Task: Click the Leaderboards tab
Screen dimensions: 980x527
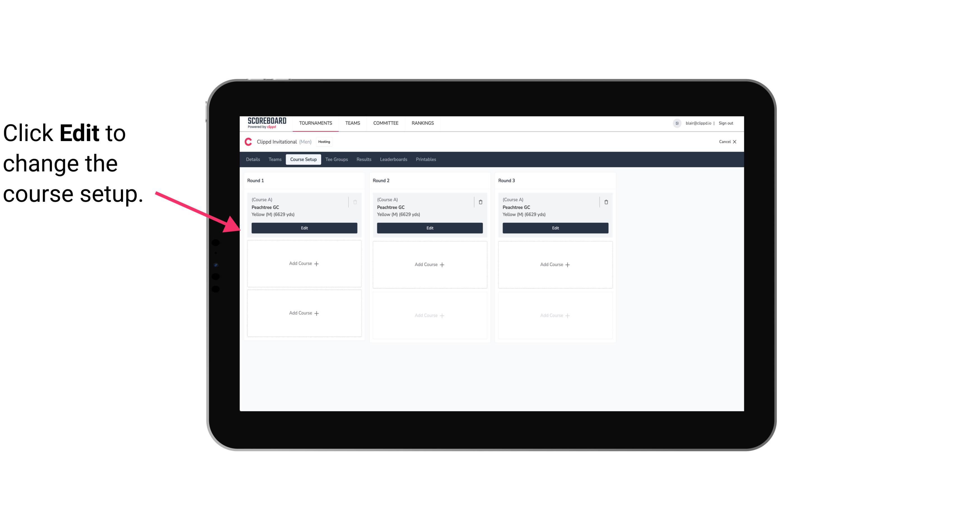Action: point(394,159)
